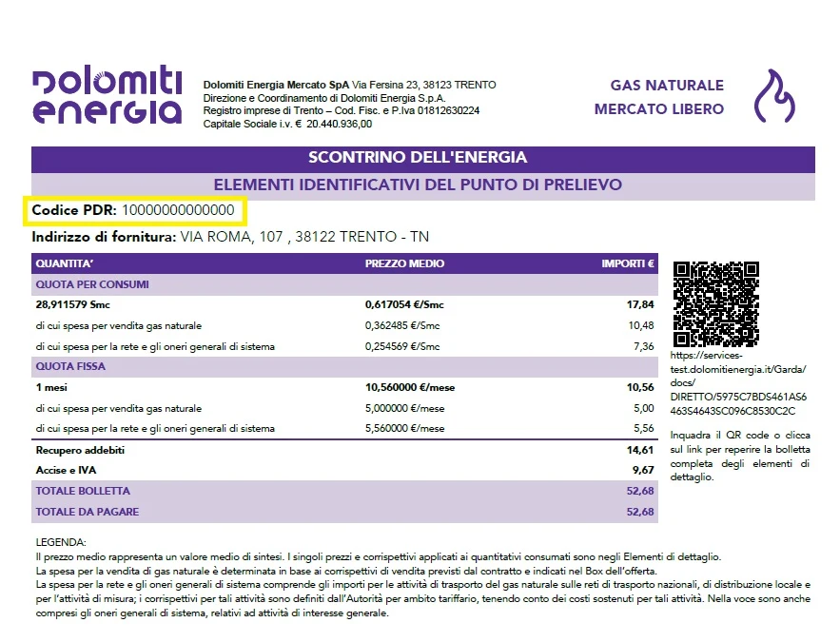
Task: Select legend sentence starting 'La spesa per la rete e gli oneri'
Action: pyautogui.click(x=423, y=598)
